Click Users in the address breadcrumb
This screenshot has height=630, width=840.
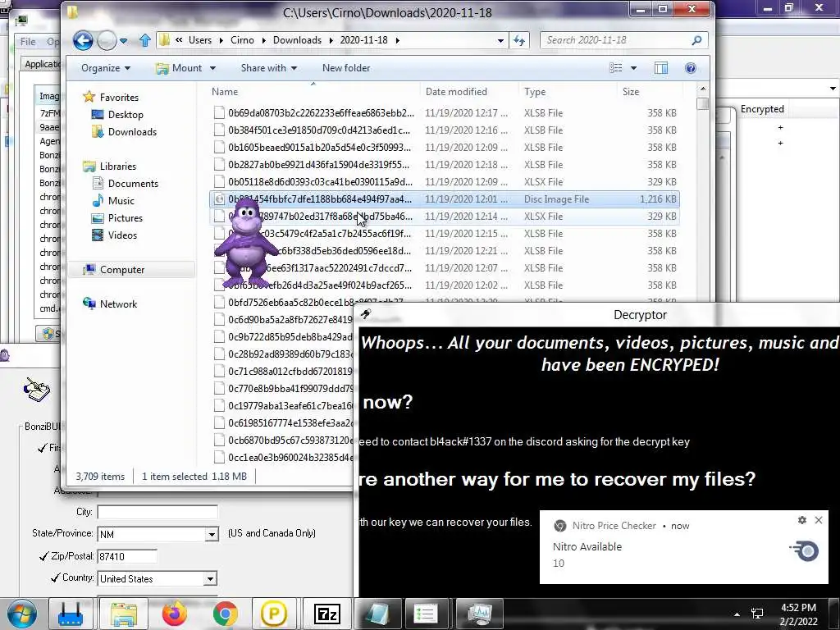pyautogui.click(x=200, y=40)
